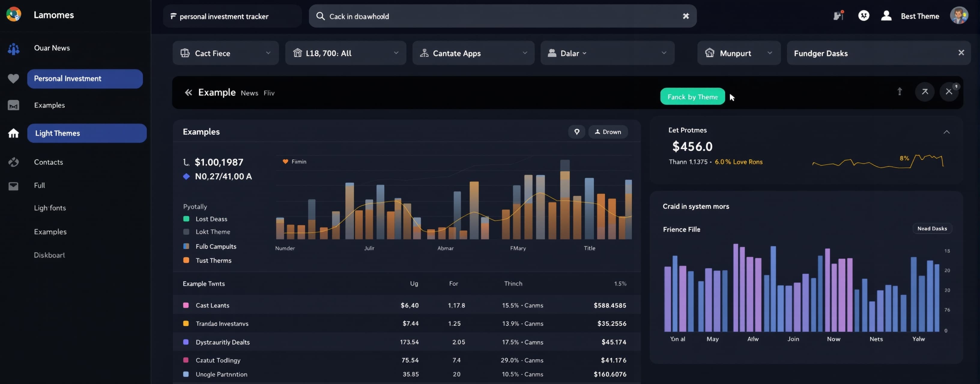Expand the Munpurt dropdown

pos(739,53)
